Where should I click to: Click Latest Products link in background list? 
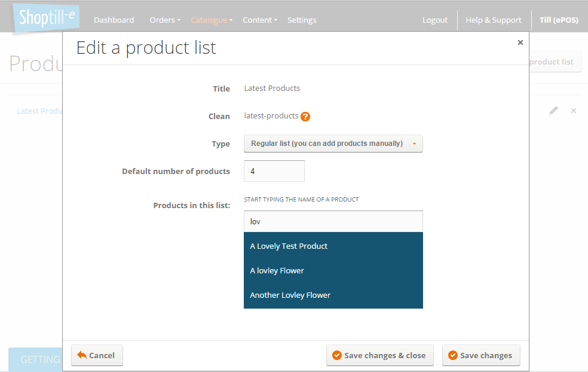point(39,111)
